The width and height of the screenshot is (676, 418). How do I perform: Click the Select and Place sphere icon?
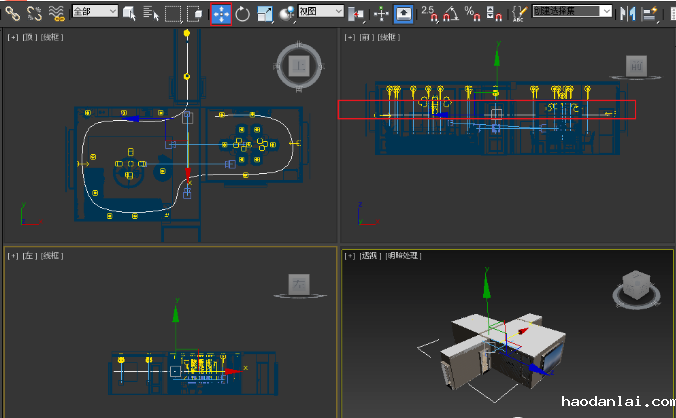click(x=287, y=14)
